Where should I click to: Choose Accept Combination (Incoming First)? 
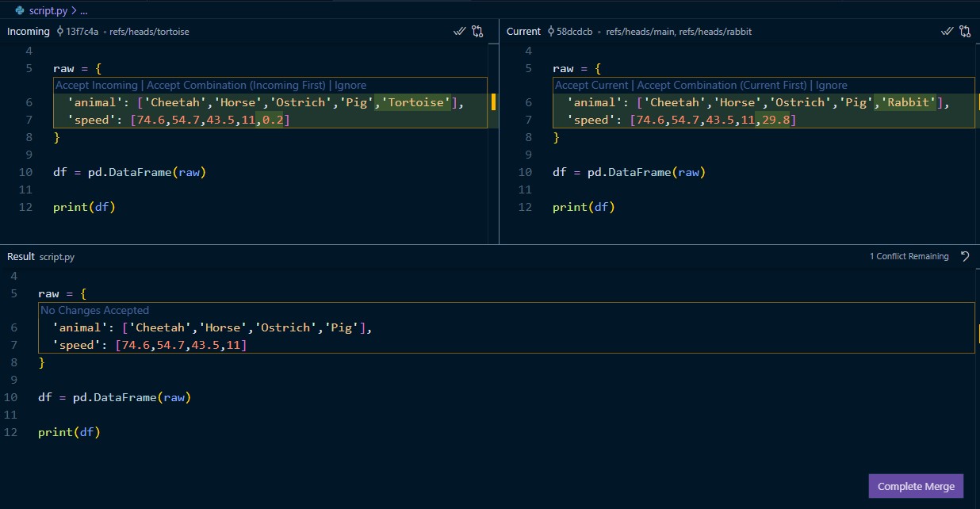coord(235,86)
